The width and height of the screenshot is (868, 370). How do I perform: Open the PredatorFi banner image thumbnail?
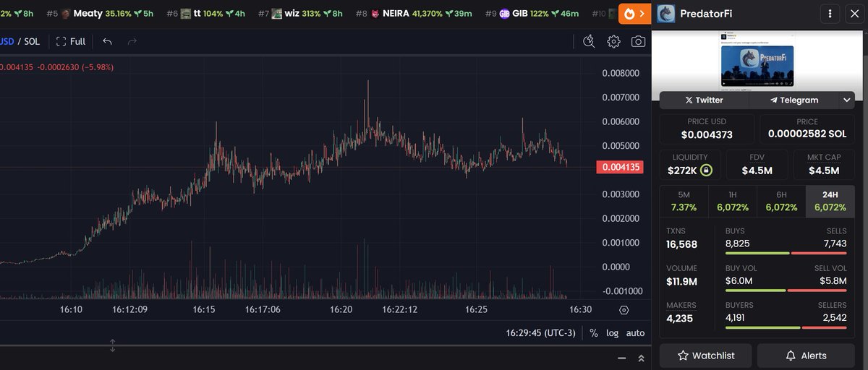pos(757,65)
